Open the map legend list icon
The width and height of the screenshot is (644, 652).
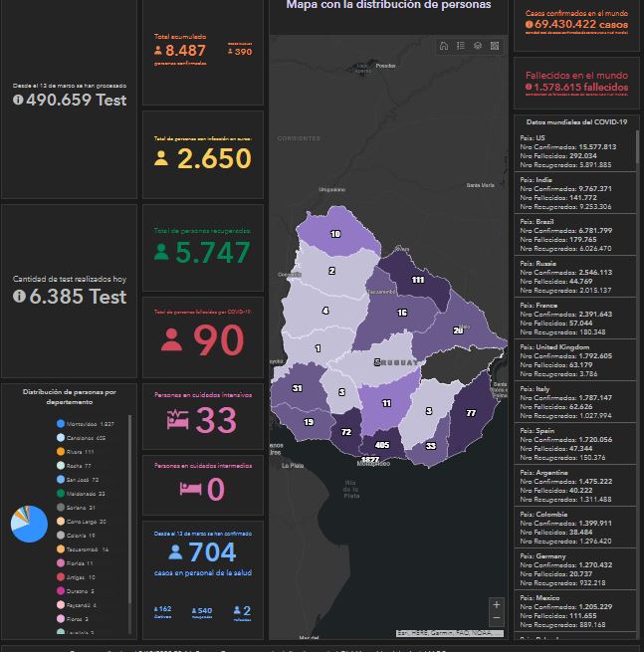click(461, 46)
